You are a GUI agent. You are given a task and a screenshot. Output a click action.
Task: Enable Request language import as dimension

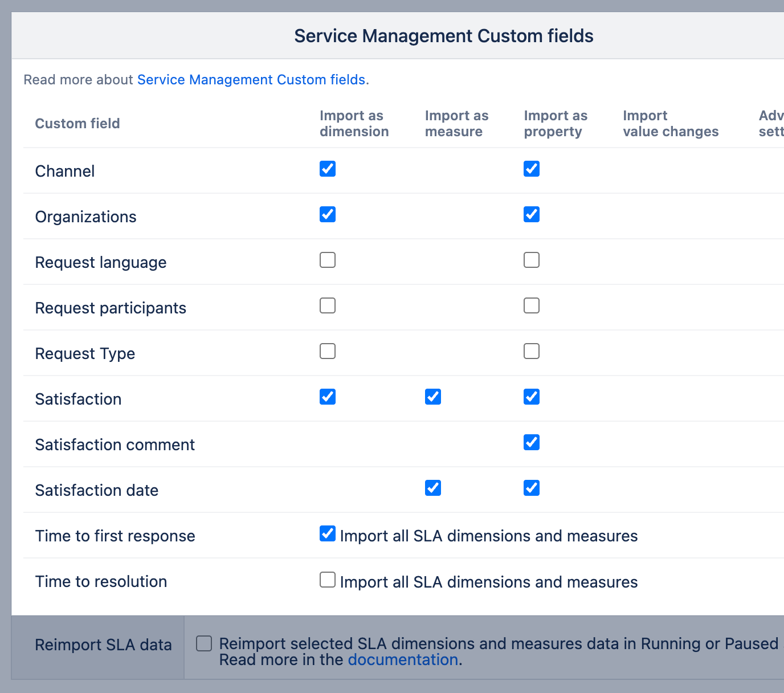(x=328, y=260)
